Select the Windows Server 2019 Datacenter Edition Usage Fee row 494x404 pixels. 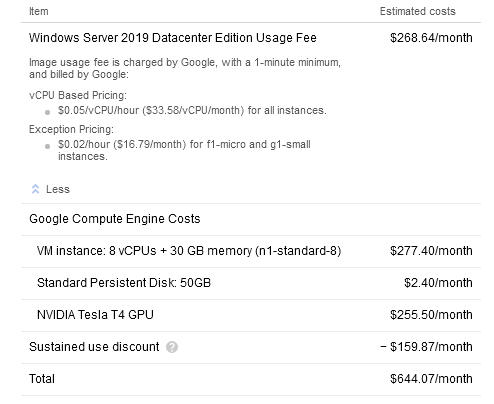251,38
